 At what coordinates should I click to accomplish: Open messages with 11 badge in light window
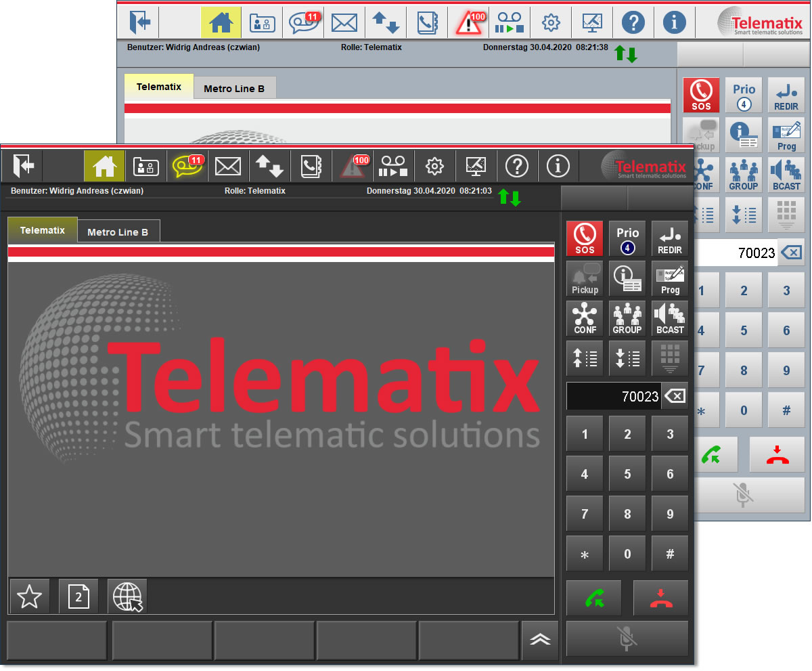tap(304, 22)
